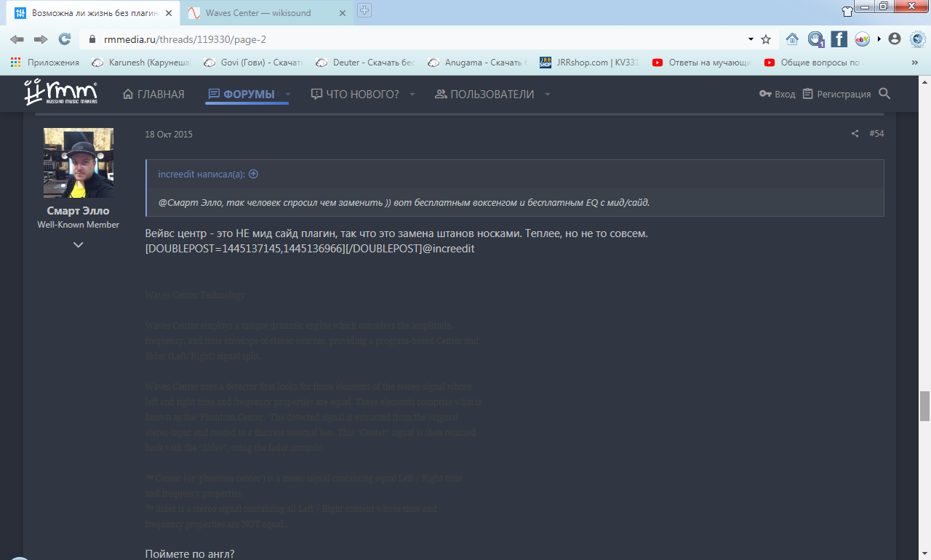Screen dimensions: 931x560
Task: Open the Смарт Элло username link
Action: [79, 211]
